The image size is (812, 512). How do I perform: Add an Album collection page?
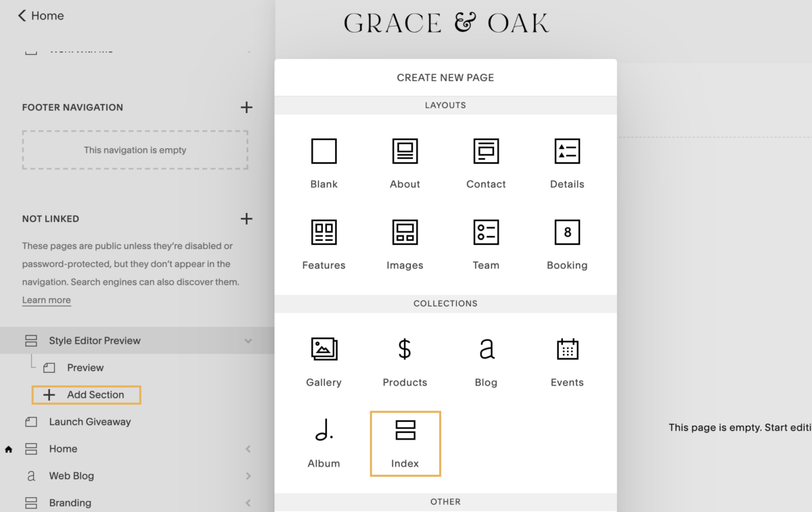(323, 431)
